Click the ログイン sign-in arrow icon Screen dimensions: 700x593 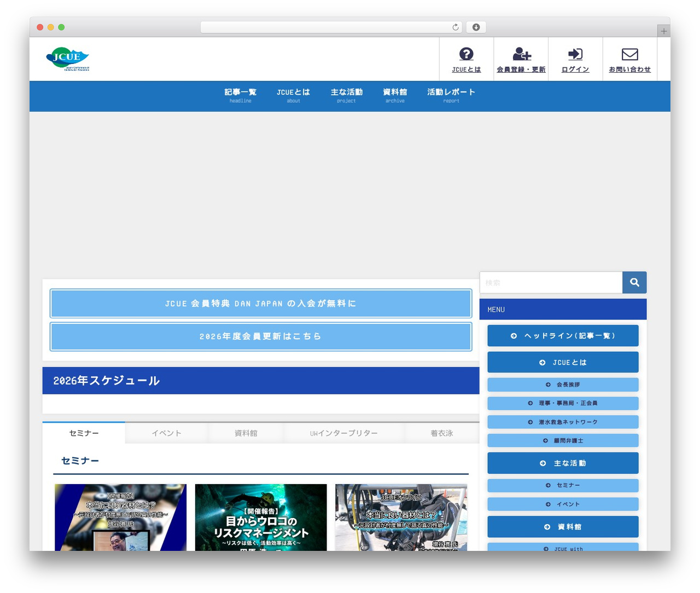coord(575,54)
